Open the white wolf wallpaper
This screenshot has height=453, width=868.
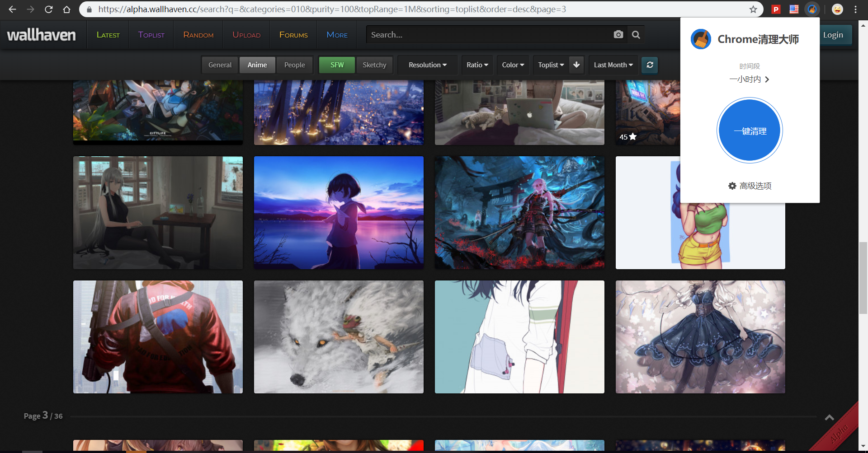(x=339, y=337)
